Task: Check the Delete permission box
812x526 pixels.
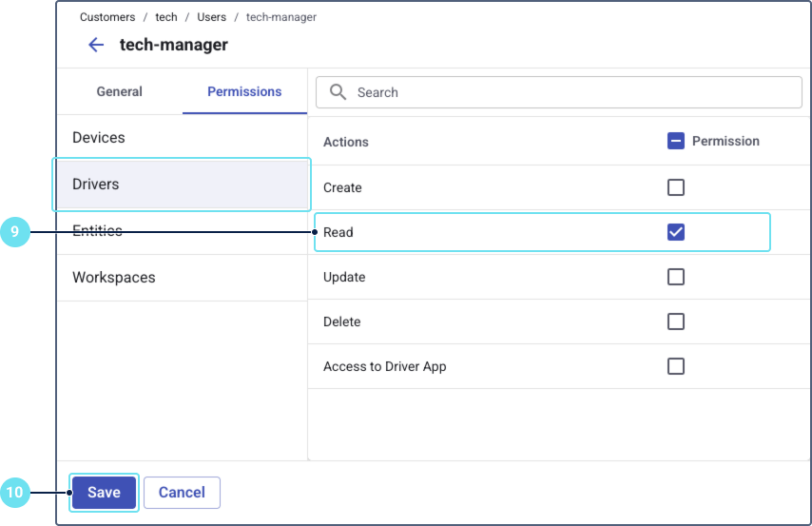Action: click(676, 321)
